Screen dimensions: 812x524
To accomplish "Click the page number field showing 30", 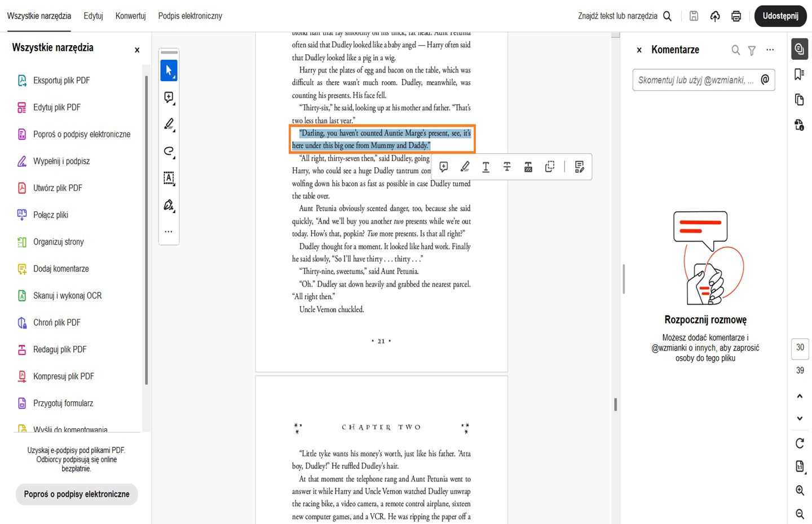I will tap(800, 348).
